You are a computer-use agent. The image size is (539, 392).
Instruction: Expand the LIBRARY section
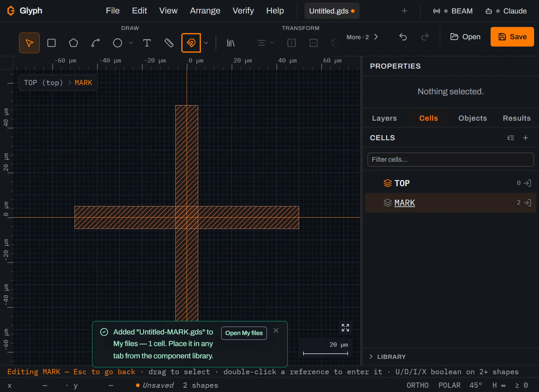pos(388,357)
